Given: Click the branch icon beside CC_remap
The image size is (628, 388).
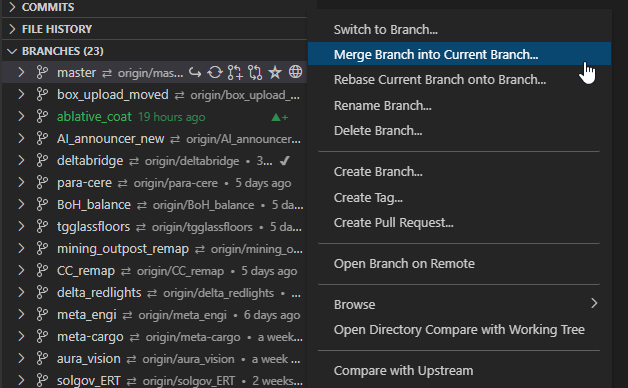Looking at the screenshot, I should (42, 271).
